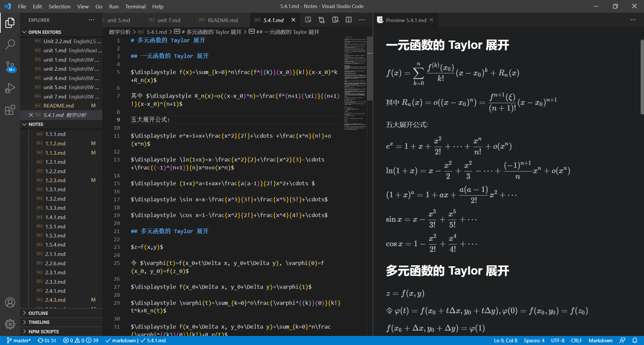Expand the OUTLINE section
Screen dimensions: 644x345
39,313
